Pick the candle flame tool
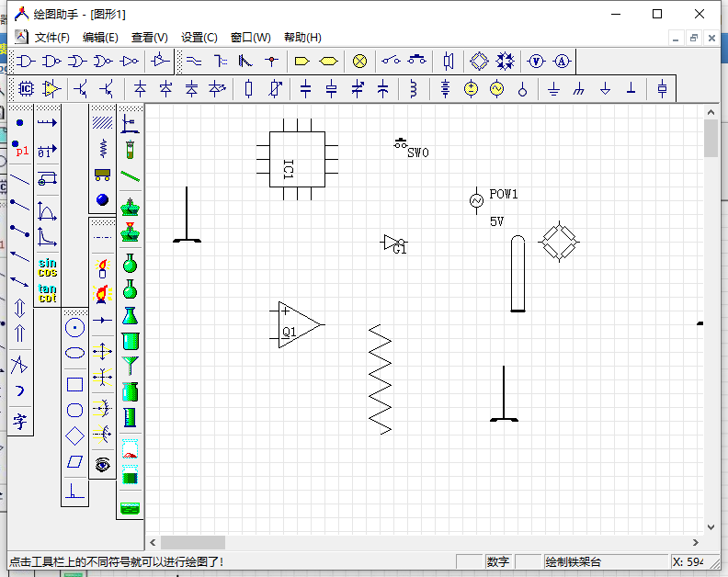Image resolution: width=728 pixels, height=577 pixels. [102, 269]
